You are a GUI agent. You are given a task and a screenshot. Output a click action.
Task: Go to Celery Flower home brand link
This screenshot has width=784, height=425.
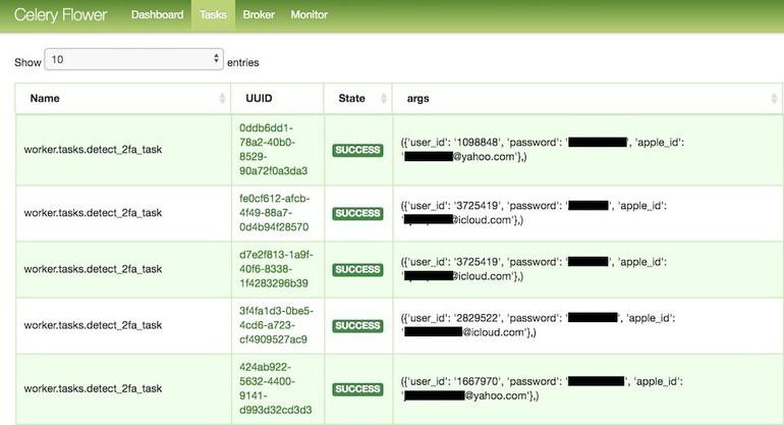coord(60,15)
